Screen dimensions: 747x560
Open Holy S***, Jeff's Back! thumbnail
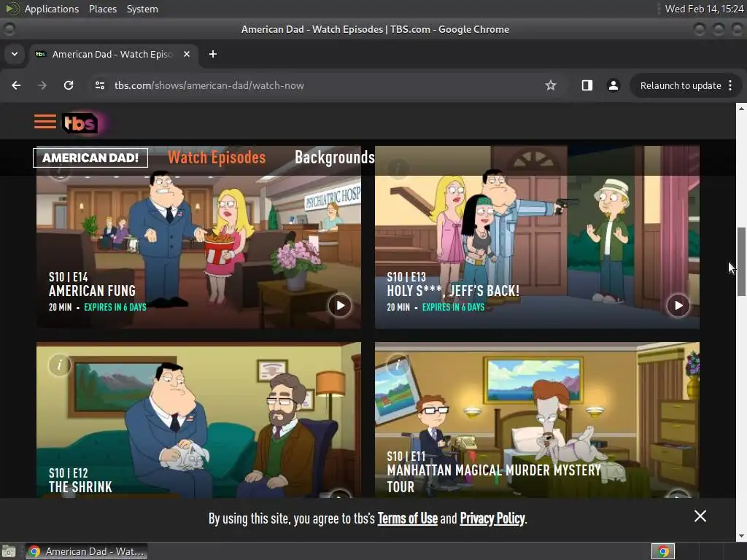[537, 237]
